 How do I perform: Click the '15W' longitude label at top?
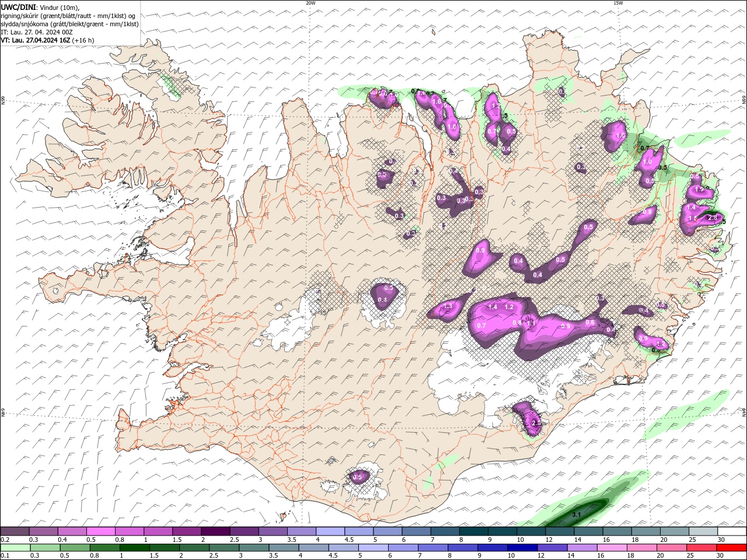(x=618, y=3)
